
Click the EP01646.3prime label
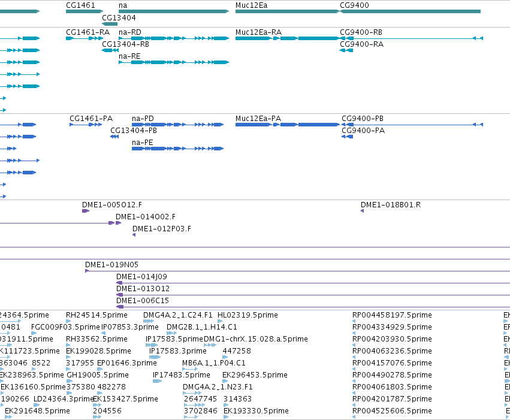tap(127, 363)
